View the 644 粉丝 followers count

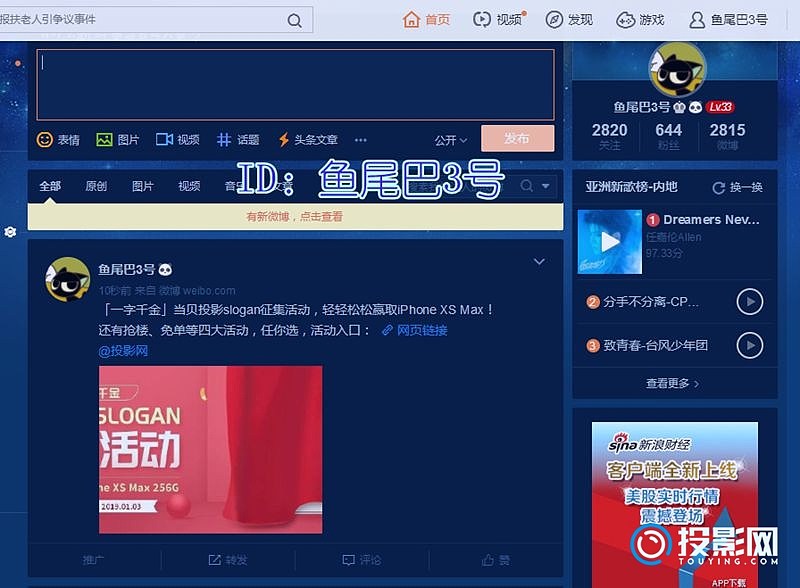coord(668,136)
